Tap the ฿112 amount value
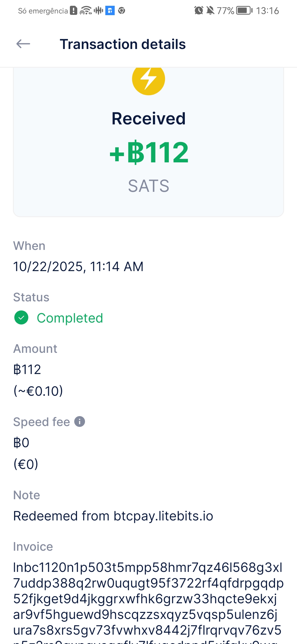The width and height of the screenshot is (297, 644). (27, 369)
